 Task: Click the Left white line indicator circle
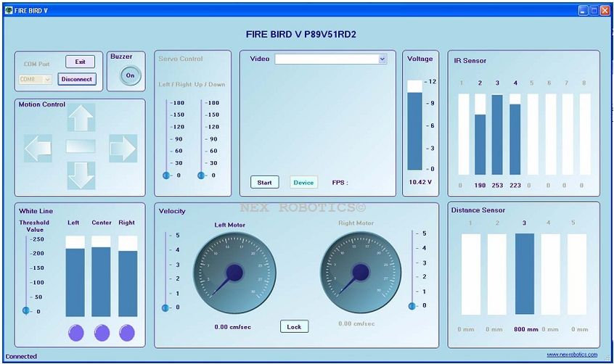(76, 333)
